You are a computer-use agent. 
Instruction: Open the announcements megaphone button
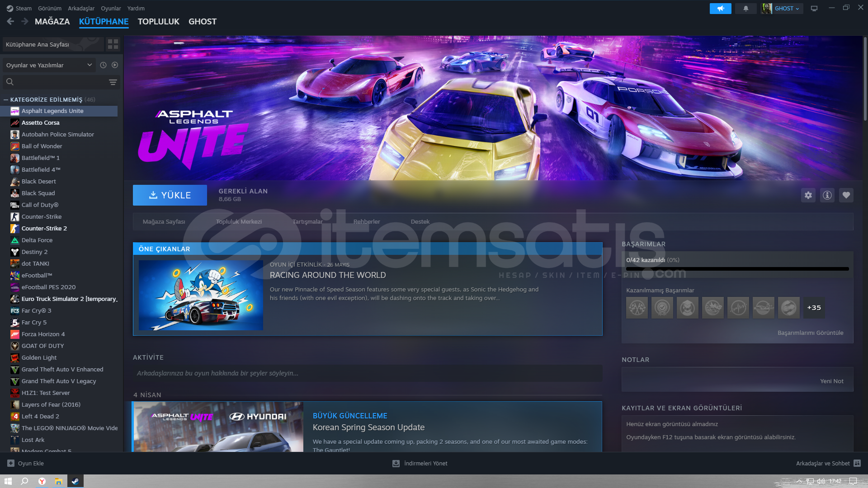pos(720,8)
